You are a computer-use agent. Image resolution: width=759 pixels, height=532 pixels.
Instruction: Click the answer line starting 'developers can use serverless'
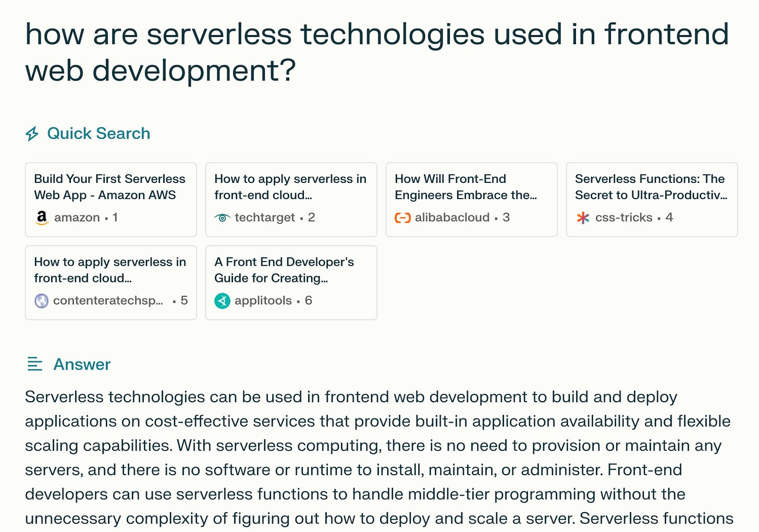point(355,494)
